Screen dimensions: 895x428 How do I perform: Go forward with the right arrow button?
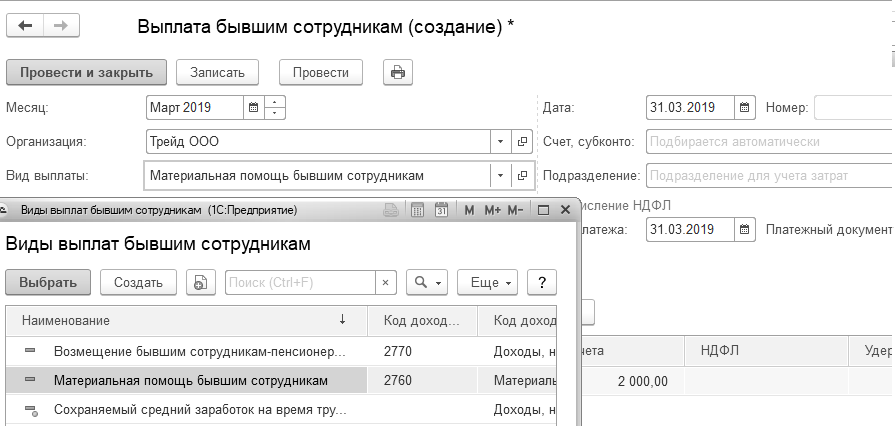pos(61,26)
